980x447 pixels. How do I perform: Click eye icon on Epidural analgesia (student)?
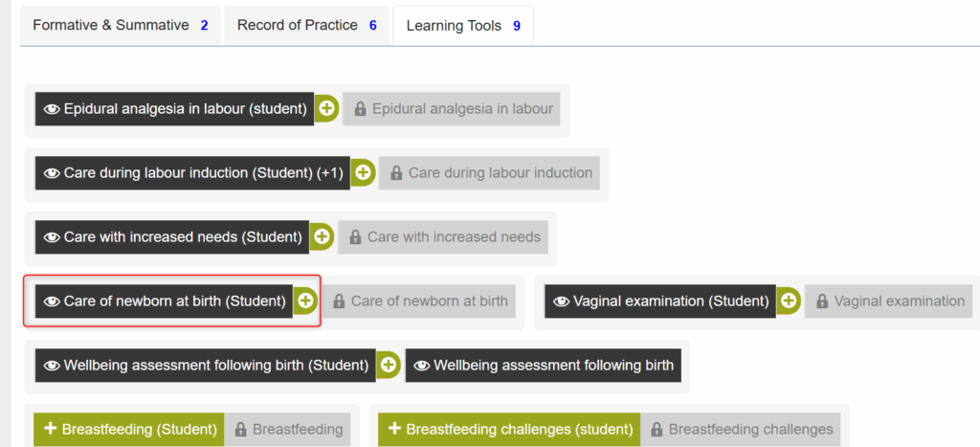pyautogui.click(x=52, y=109)
